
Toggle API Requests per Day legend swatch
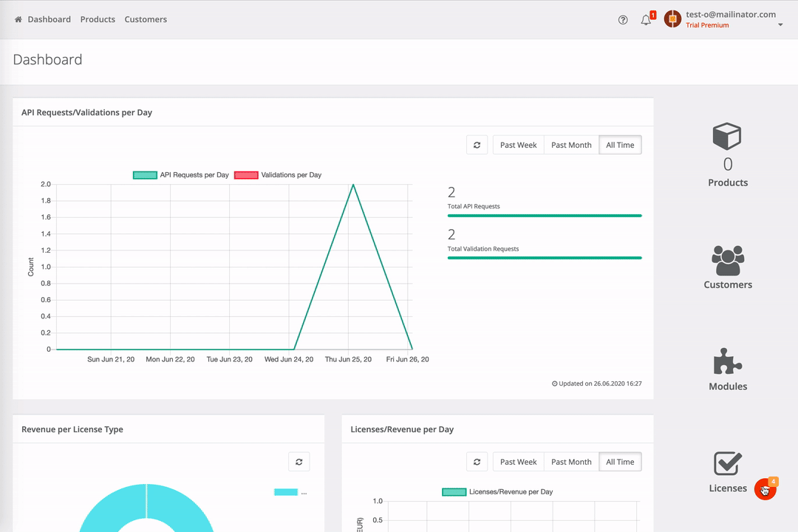click(145, 175)
